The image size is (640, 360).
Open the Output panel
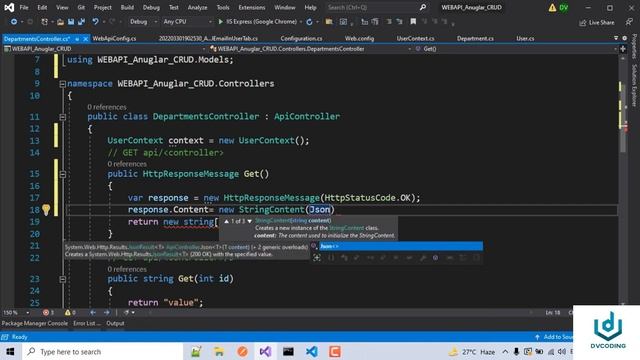click(115, 323)
